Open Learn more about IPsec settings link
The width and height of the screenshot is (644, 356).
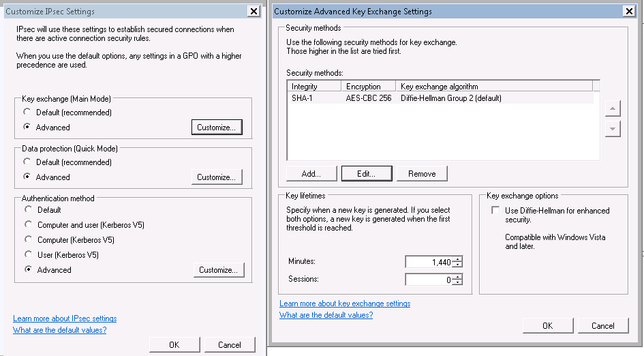coord(65,318)
